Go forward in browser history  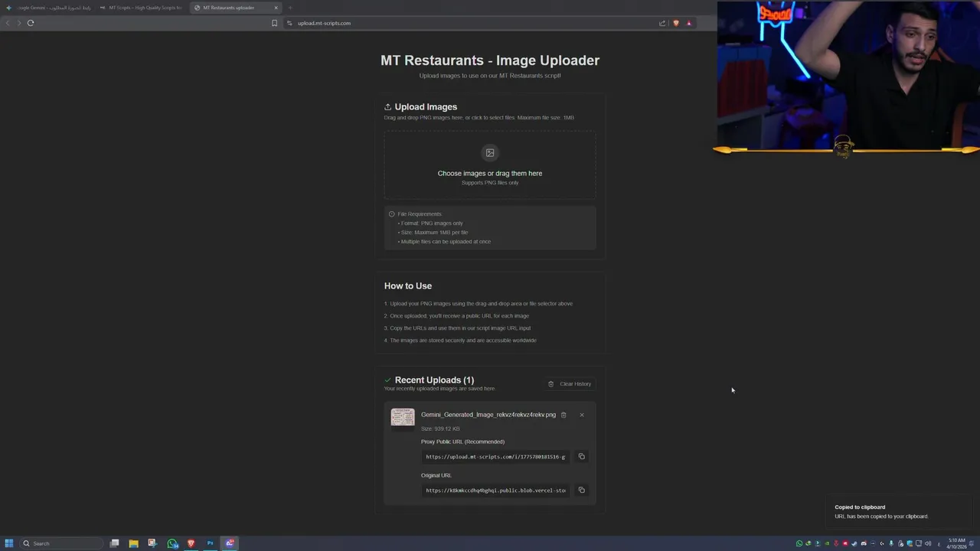pos(19,23)
